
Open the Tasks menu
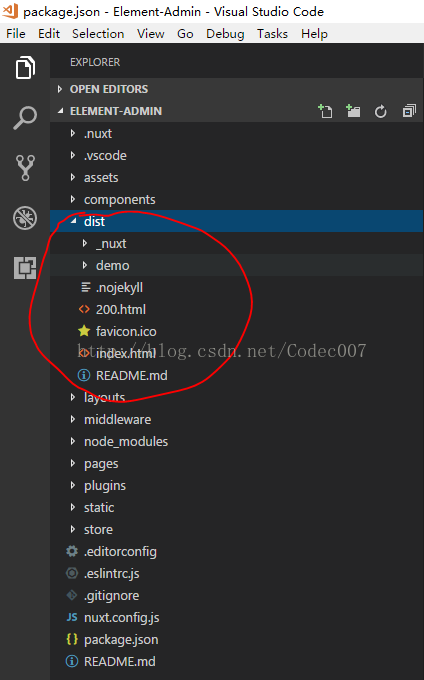tap(272, 34)
